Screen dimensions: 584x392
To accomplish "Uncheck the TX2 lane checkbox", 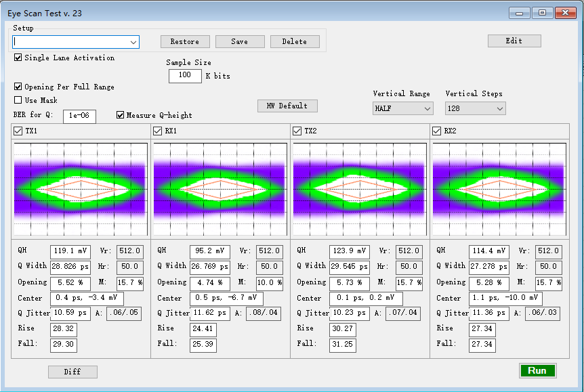I will (x=297, y=131).
